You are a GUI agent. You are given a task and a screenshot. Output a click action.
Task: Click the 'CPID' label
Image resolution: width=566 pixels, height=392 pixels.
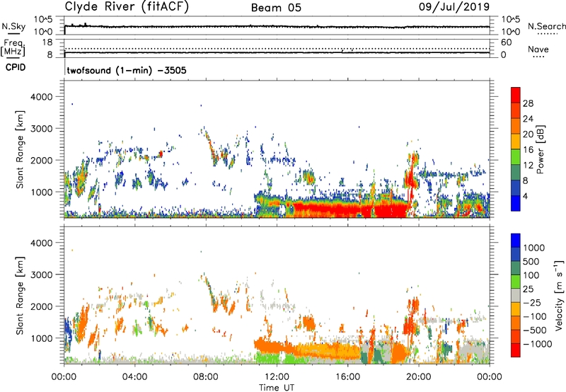pos(16,67)
